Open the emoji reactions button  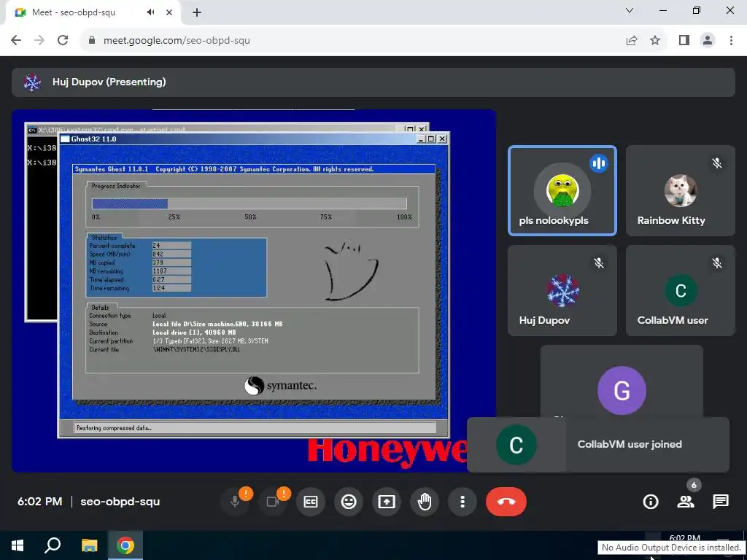(349, 502)
